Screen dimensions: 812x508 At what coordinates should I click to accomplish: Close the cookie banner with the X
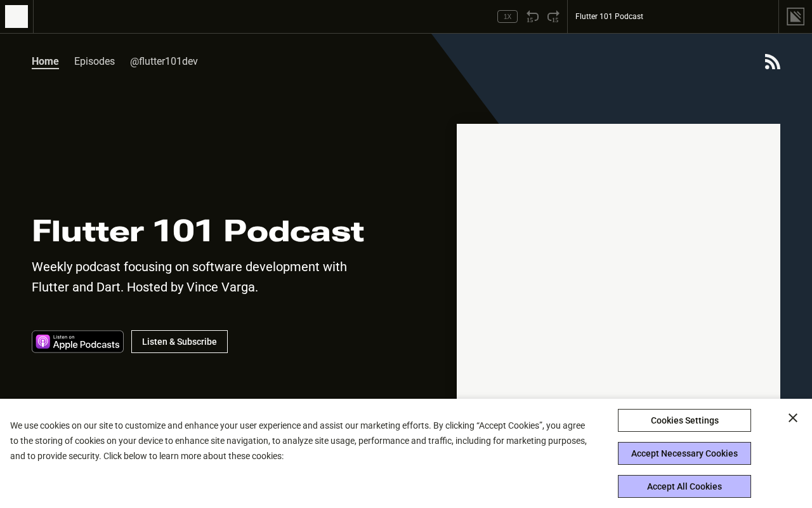point(792,418)
